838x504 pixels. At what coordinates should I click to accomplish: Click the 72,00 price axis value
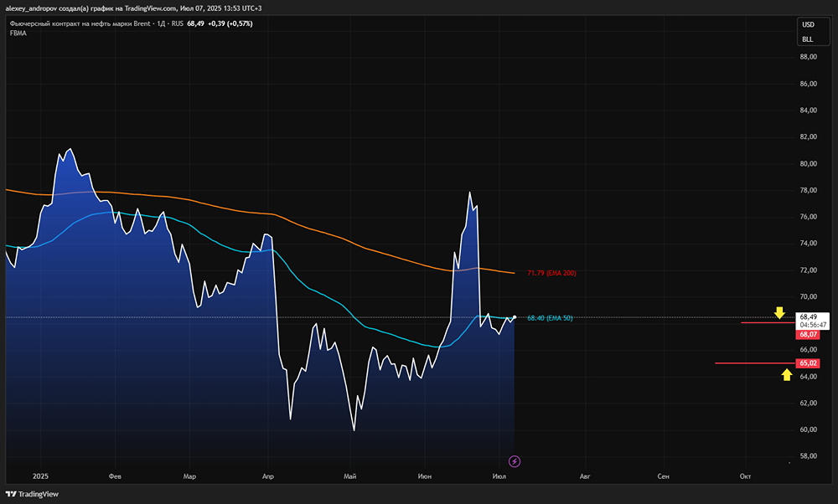(808, 270)
